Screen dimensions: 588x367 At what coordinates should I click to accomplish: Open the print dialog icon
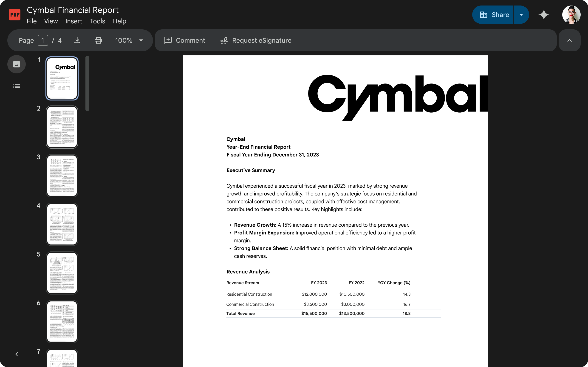pyautogui.click(x=98, y=40)
